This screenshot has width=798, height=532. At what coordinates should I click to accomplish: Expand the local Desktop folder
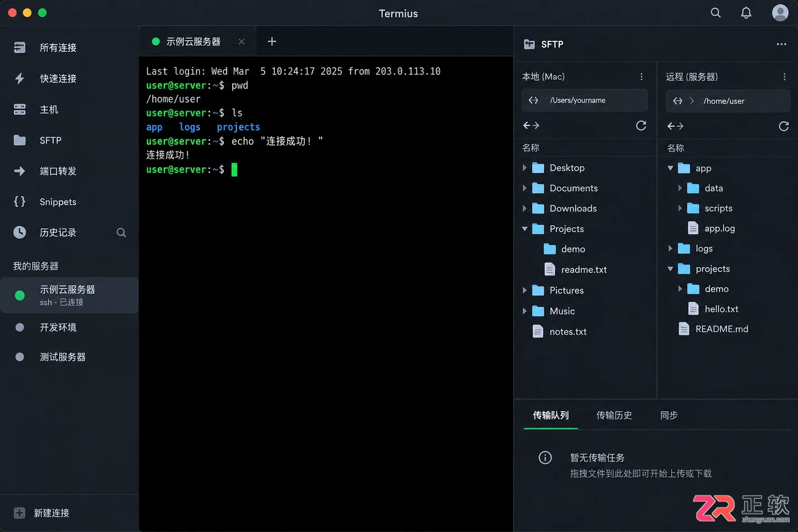click(524, 168)
